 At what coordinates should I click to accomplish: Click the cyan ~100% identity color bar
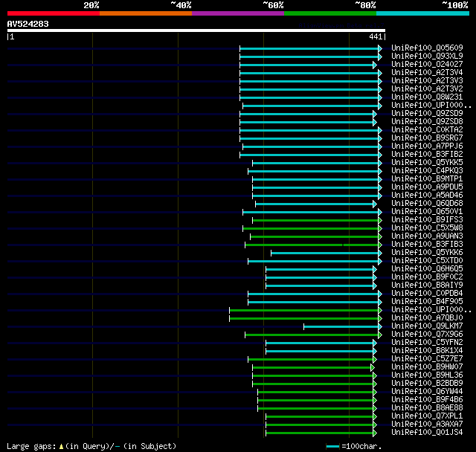(422, 13)
